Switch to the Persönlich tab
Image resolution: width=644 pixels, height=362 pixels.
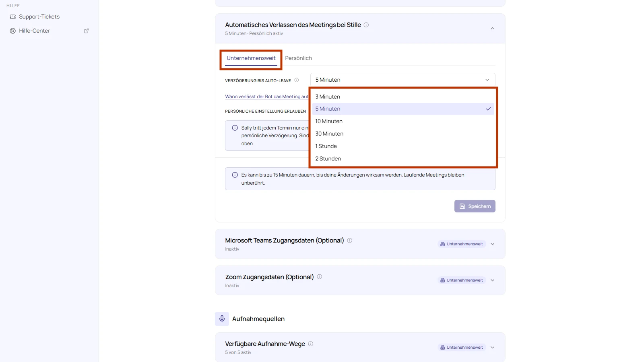(x=298, y=58)
